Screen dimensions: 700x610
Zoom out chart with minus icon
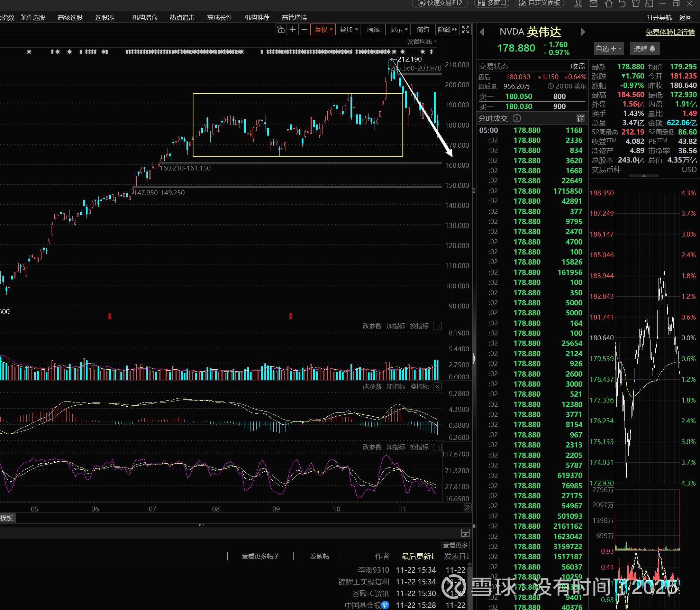click(x=304, y=30)
